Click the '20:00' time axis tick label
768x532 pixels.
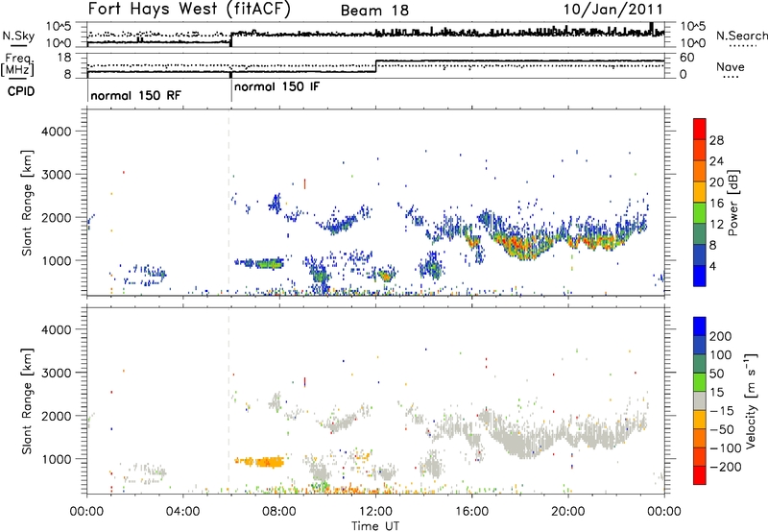pos(568,512)
